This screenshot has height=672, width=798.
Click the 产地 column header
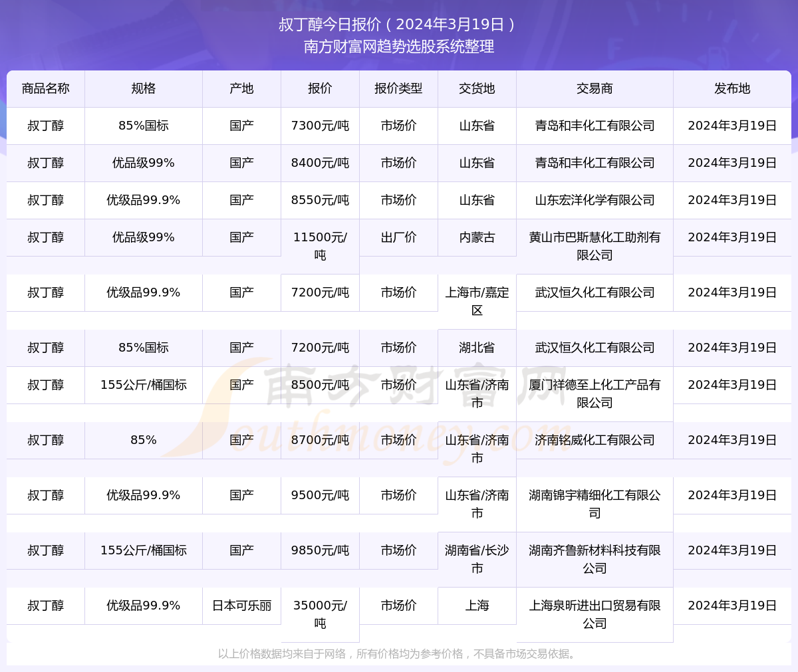coord(241,88)
